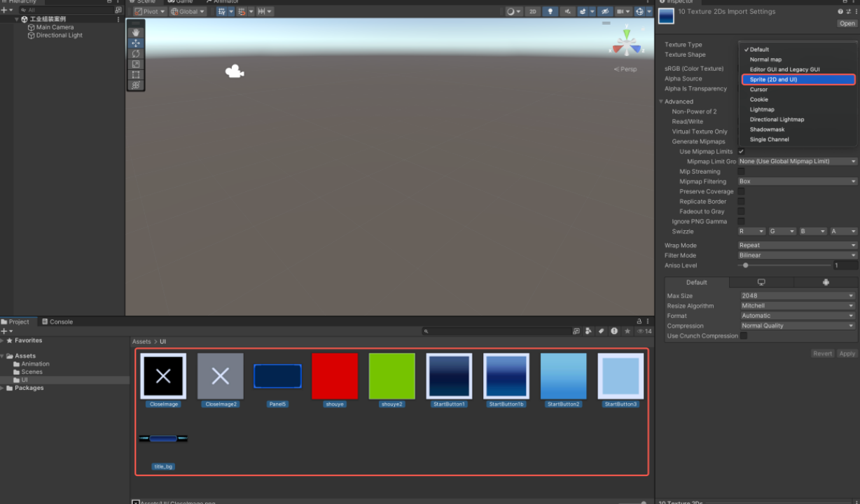
Task: Toggle hidden objects visibility icon
Action: (604, 11)
